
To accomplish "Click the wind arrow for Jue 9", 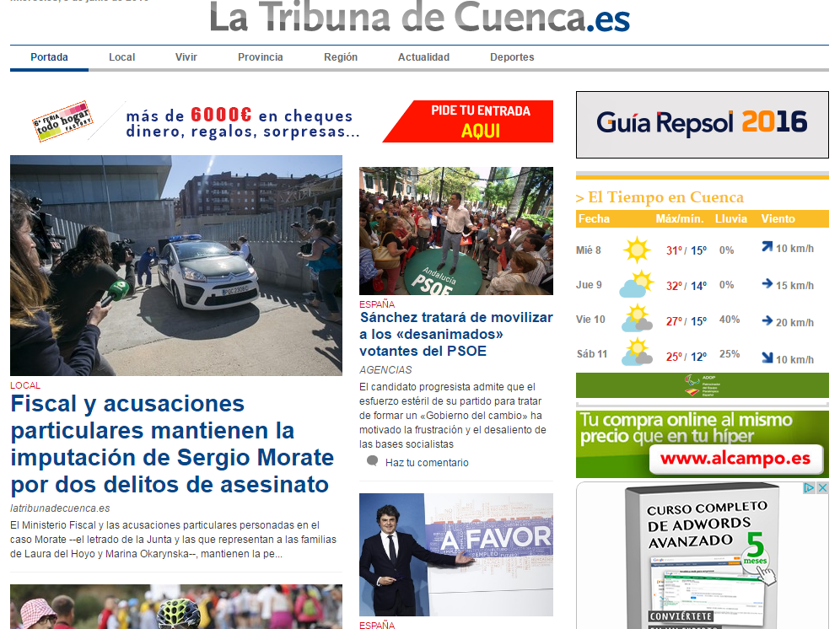I will [x=767, y=284].
